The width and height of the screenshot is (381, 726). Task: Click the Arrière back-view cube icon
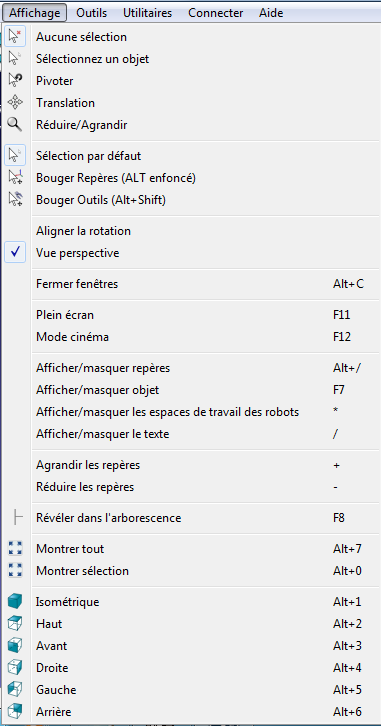tap(15, 711)
